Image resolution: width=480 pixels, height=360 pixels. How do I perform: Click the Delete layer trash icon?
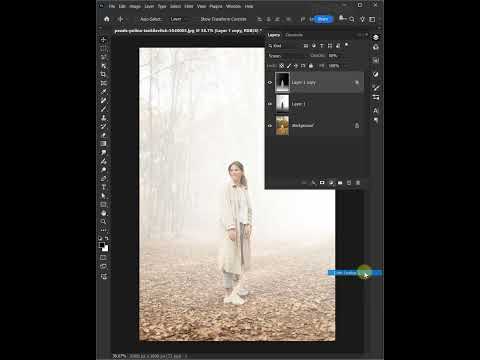click(358, 183)
